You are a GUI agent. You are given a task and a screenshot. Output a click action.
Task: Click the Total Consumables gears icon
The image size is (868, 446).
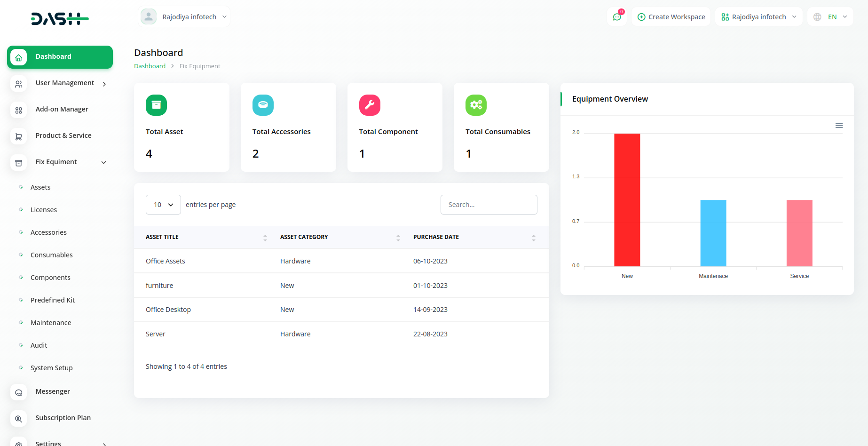476,105
